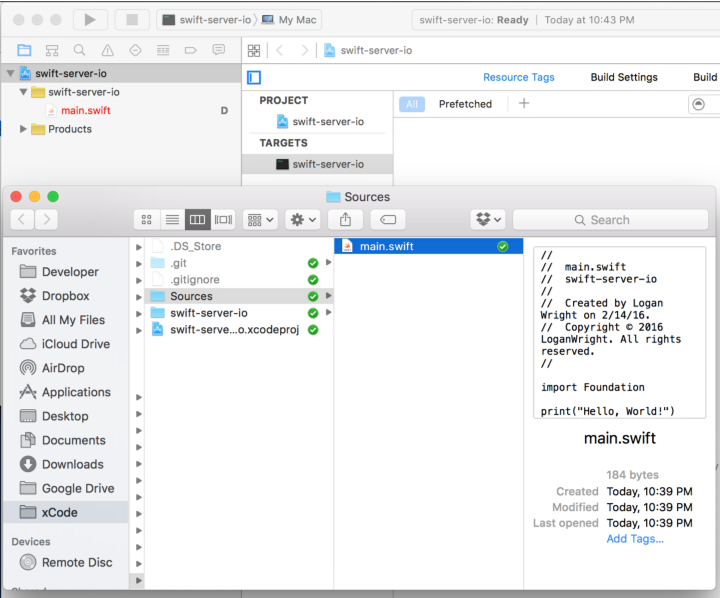Screen dimensions: 720x598
Task: Select main.swift in Finder column
Action: tap(428, 246)
